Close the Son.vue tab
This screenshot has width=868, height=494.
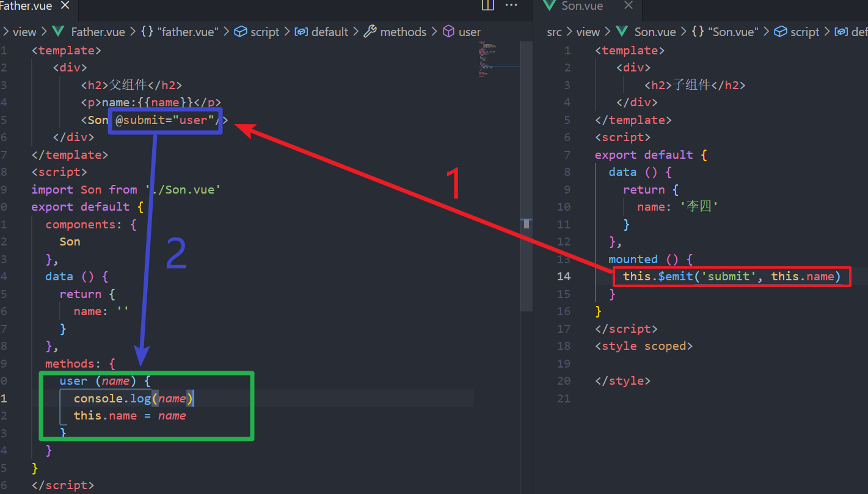[629, 5]
